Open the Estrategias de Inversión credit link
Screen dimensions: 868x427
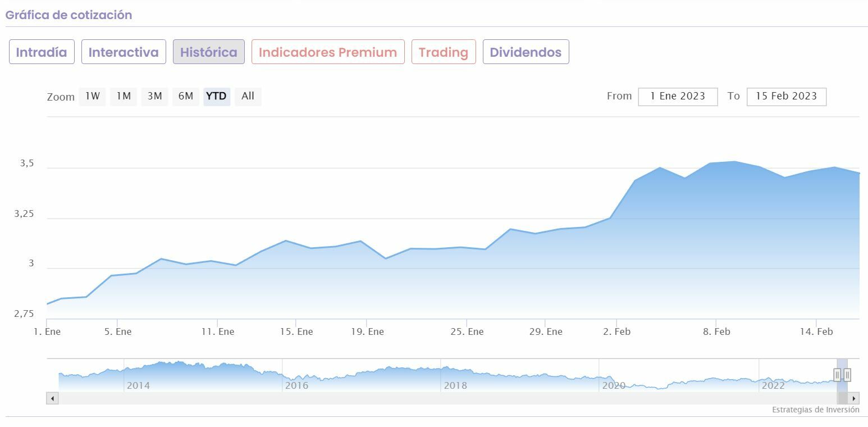coord(815,410)
